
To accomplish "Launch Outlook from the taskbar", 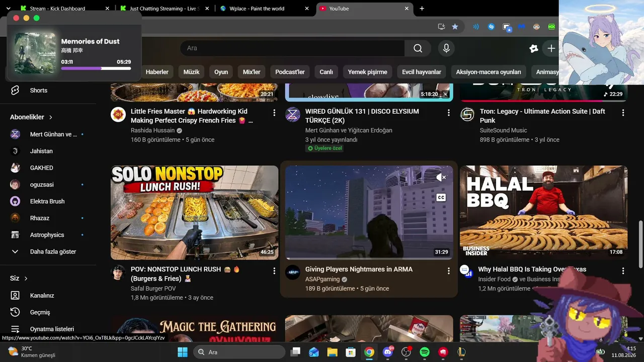I will [314, 352].
